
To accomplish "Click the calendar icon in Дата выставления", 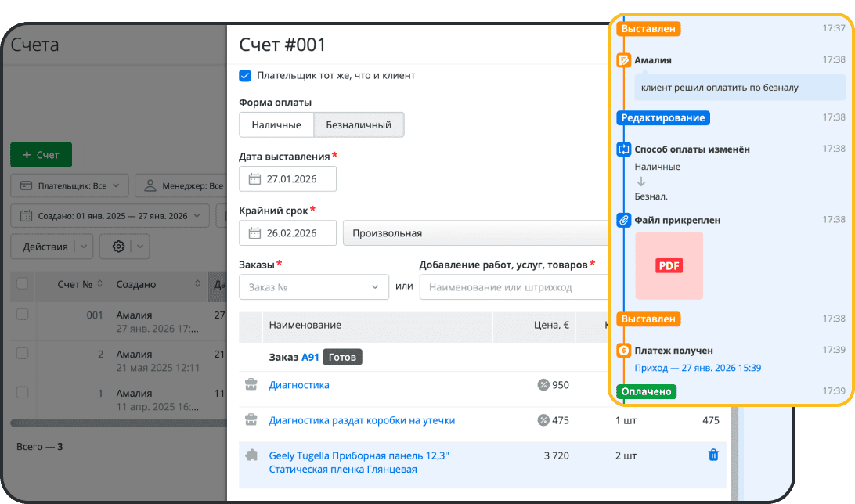I will click(254, 179).
